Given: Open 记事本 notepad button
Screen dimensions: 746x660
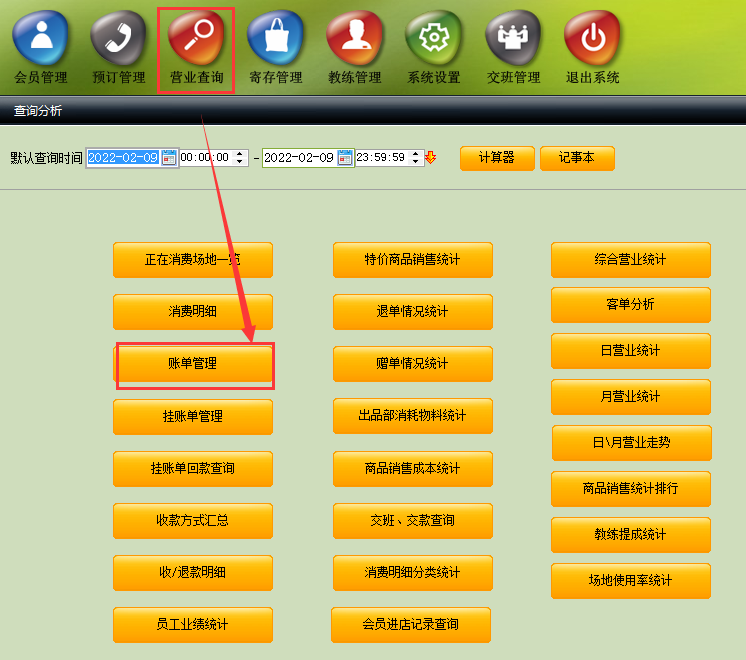Looking at the screenshot, I should tap(577, 158).
